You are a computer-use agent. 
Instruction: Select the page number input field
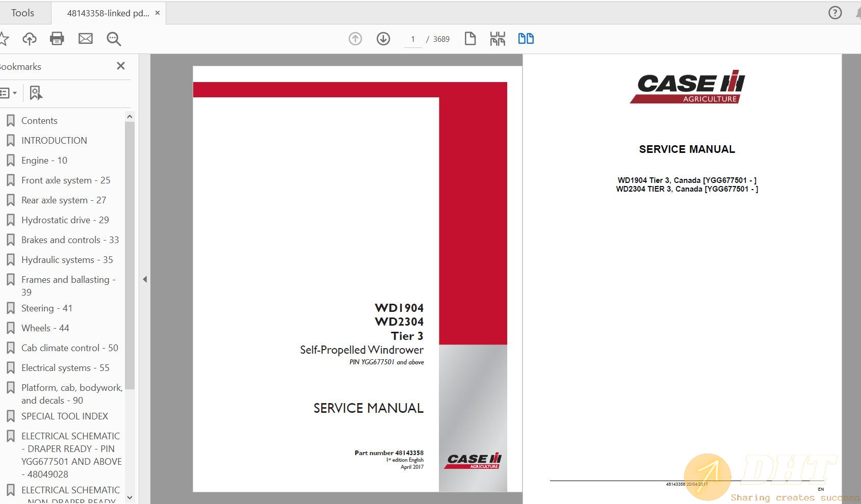pos(413,39)
